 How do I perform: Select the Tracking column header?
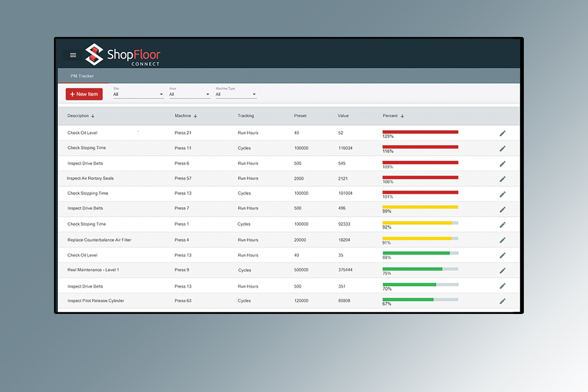246,116
